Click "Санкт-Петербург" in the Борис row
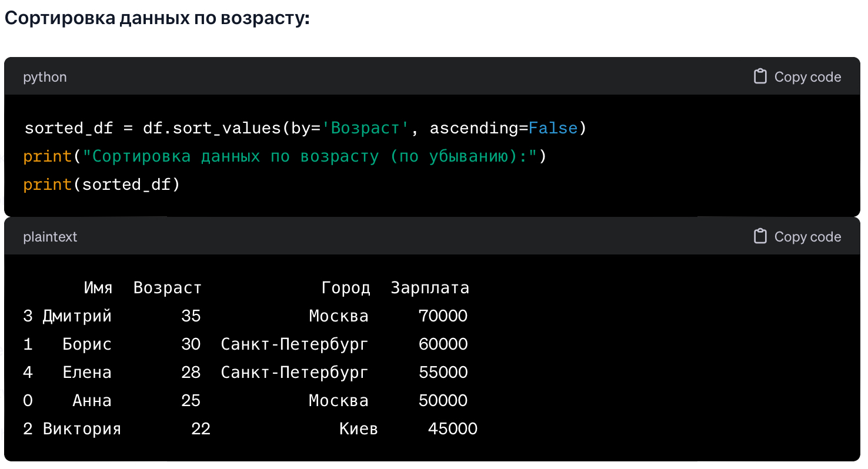Image resolution: width=868 pixels, height=469 pixels. 295,344
